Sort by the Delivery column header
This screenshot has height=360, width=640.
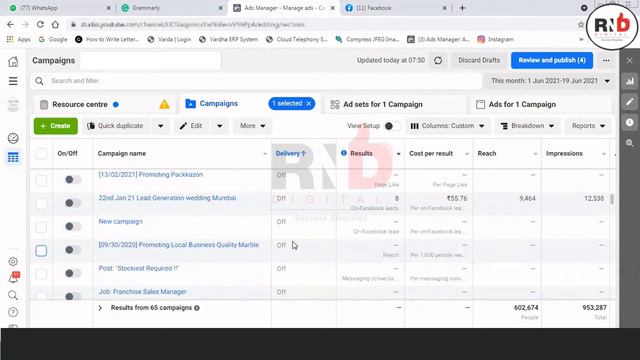291,153
